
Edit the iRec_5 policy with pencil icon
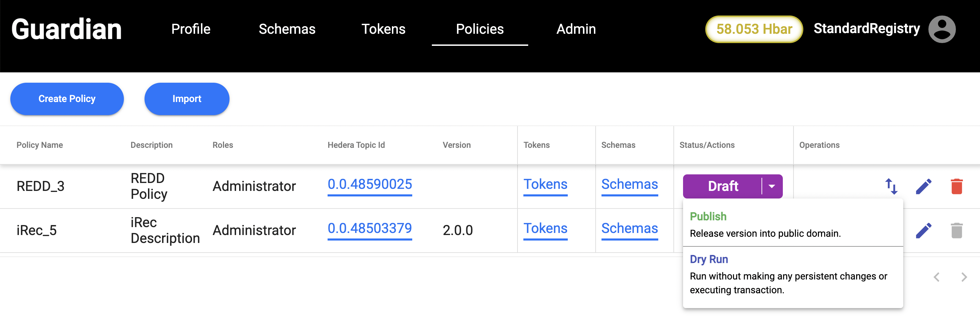pos(923,231)
